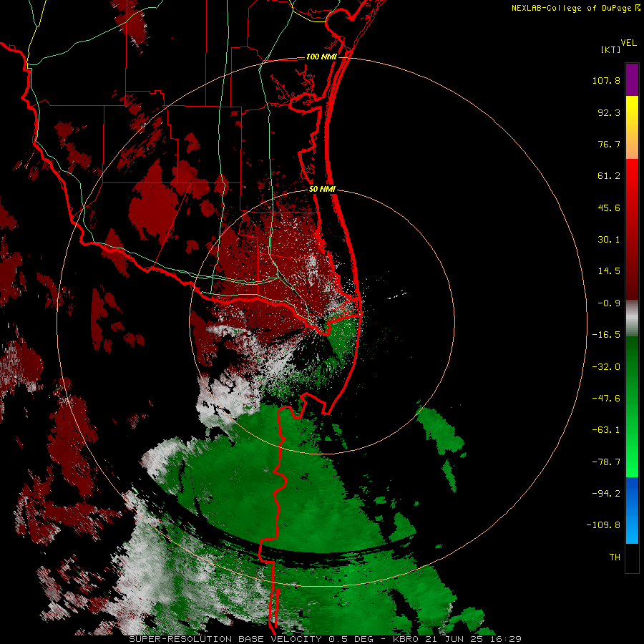Screen dimensions: 644x644
Task: Select the -63.1 scale value
Action: [606, 430]
